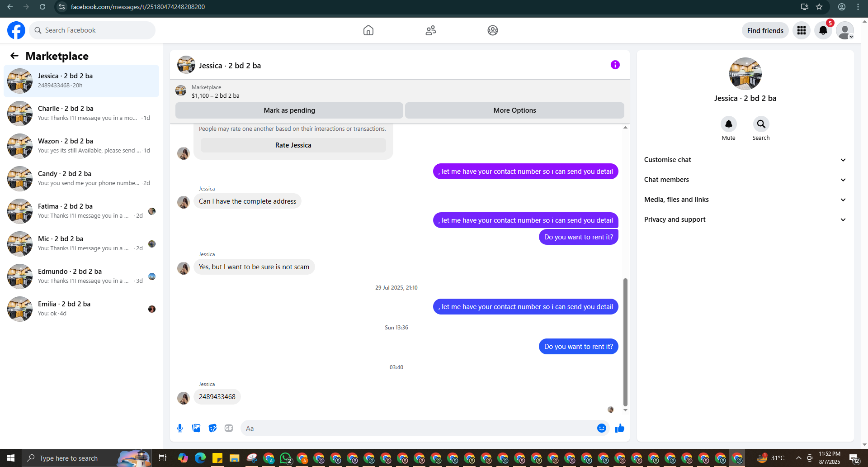Search in conversation magnifier icon
The width and height of the screenshot is (868, 467).
(761, 124)
